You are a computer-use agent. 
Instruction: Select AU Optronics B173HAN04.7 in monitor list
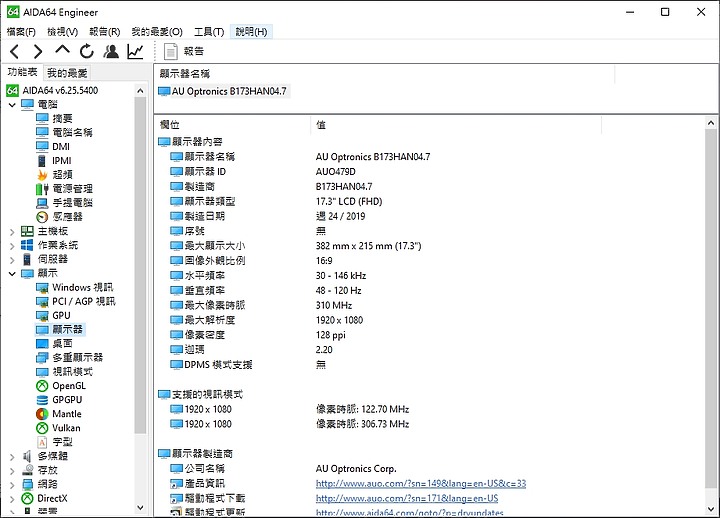[x=223, y=91]
